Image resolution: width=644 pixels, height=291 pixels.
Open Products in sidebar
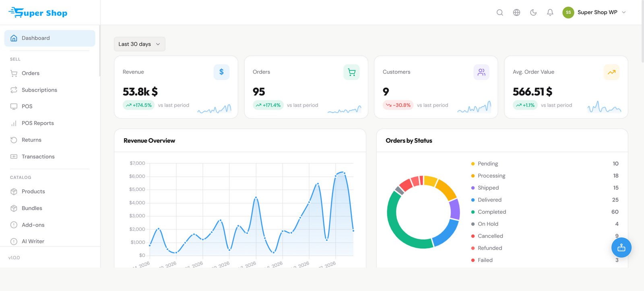[x=50, y=192]
